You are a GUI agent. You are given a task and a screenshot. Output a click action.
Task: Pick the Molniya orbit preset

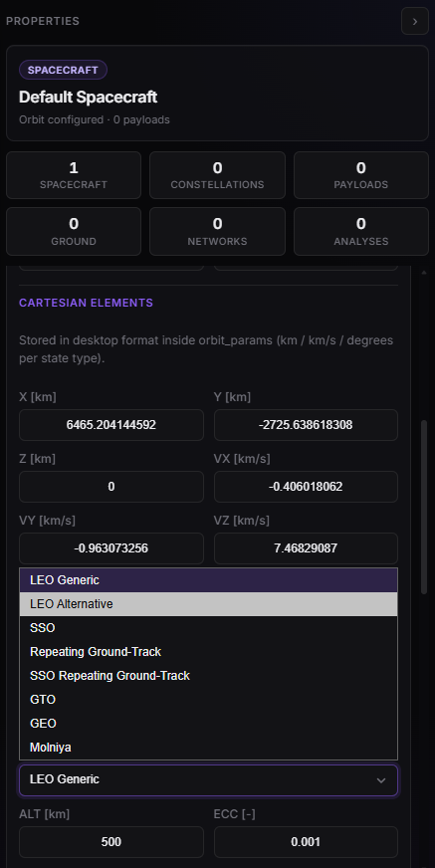(208, 748)
